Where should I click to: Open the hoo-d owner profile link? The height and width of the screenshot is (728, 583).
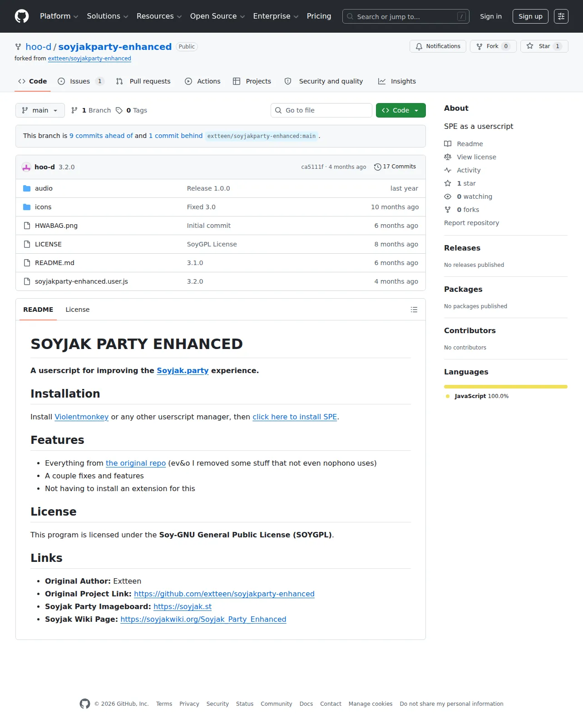[x=39, y=47]
